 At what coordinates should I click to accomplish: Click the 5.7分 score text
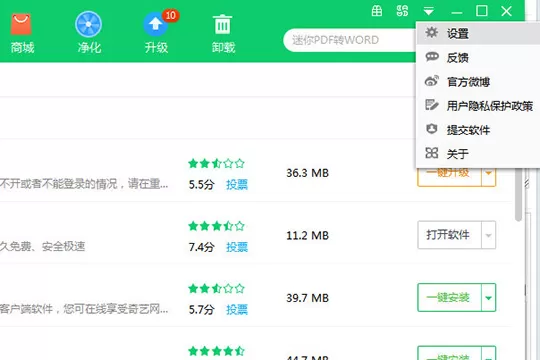point(201,309)
